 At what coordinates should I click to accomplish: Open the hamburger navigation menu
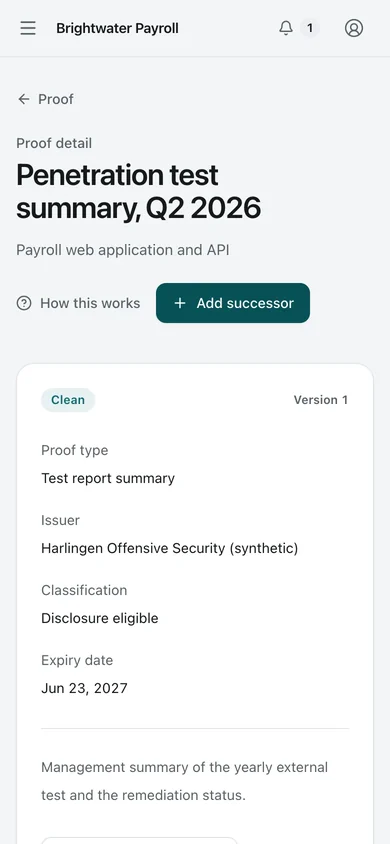[28, 28]
